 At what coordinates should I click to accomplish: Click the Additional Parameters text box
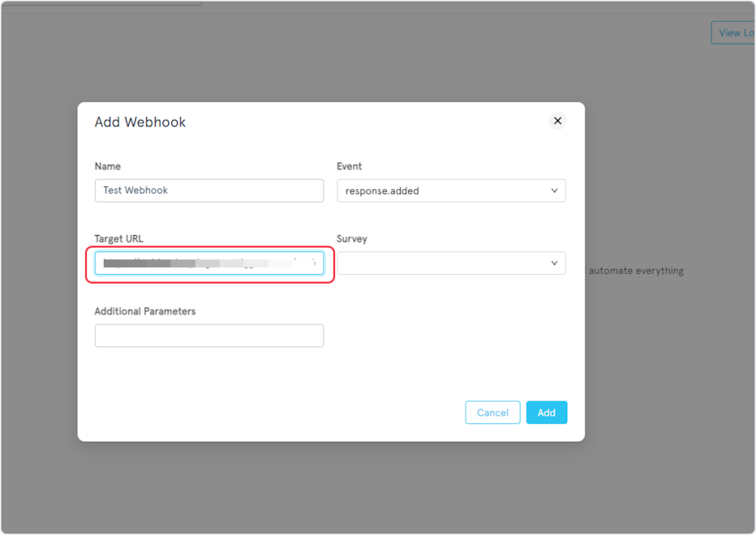click(x=209, y=335)
